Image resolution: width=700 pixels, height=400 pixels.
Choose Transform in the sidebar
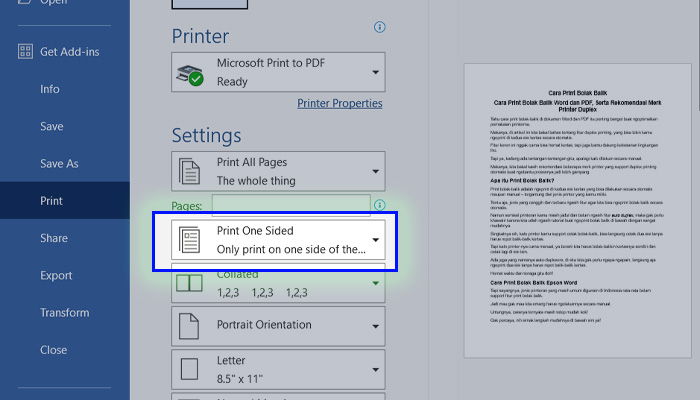65,312
